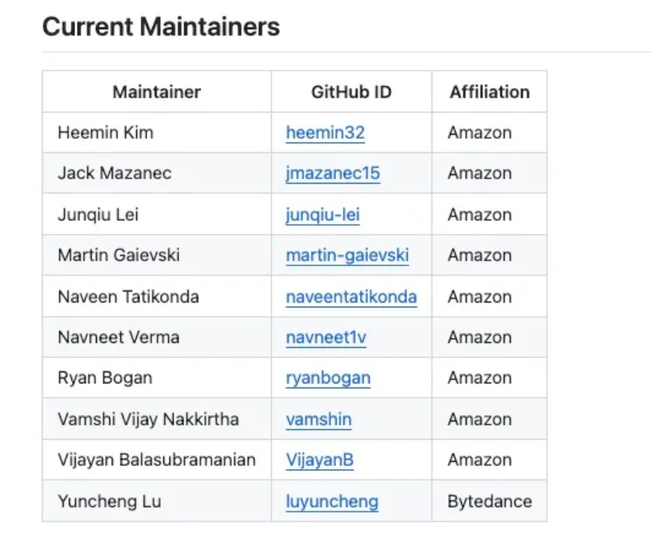Click the Vijayan Balasubramanian name cell
The width and height of the screenshot is (670, 545).
(x=156, y=460)
